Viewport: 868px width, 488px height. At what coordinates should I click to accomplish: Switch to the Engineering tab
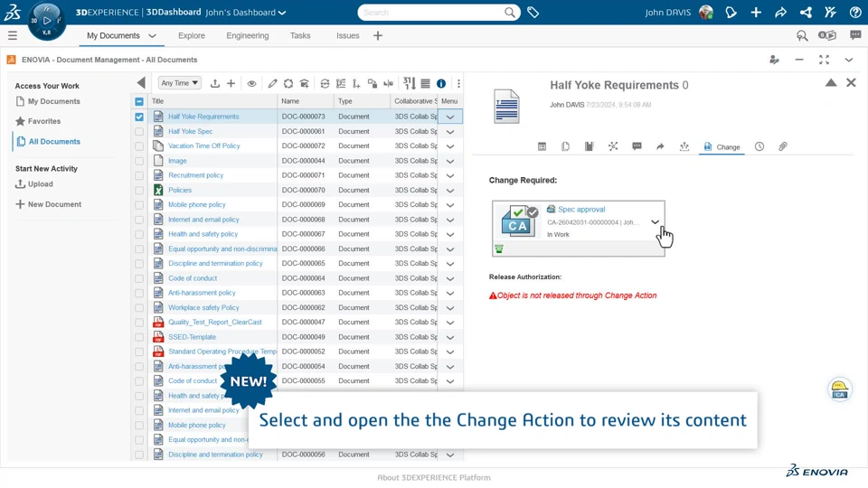[x=248, y=35]
